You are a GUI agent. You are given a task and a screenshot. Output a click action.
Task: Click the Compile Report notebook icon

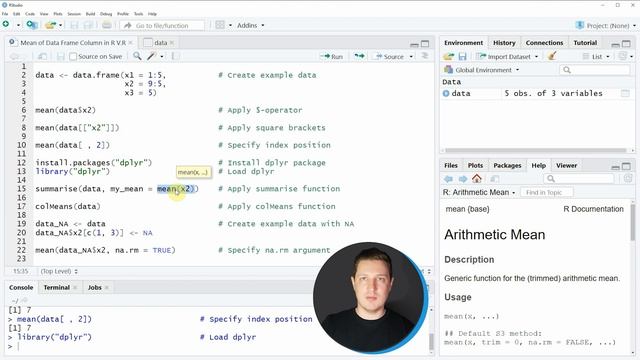(176, 56)
